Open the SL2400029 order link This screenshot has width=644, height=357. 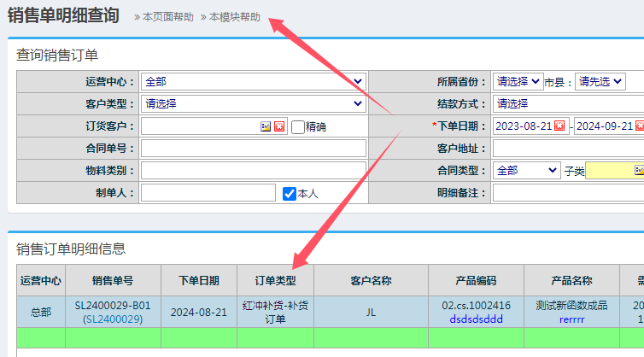(x=113, y=319)
